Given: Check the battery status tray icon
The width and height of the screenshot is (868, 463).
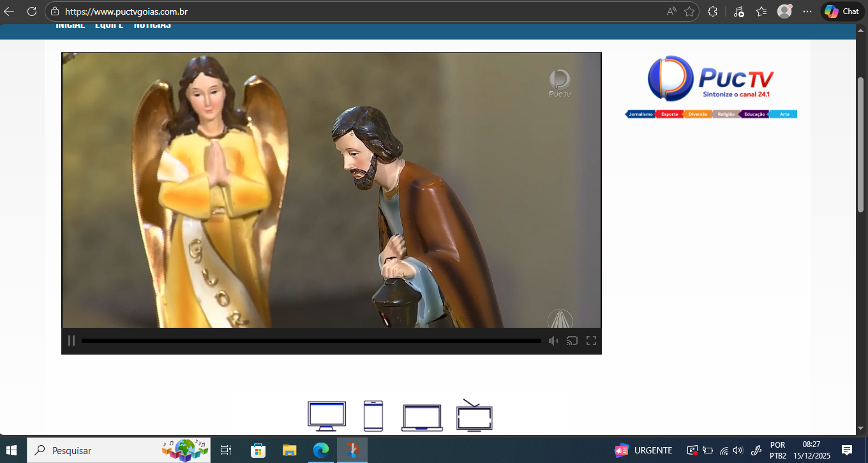Looking at the screenshot, I should click(x=708, y=450).
